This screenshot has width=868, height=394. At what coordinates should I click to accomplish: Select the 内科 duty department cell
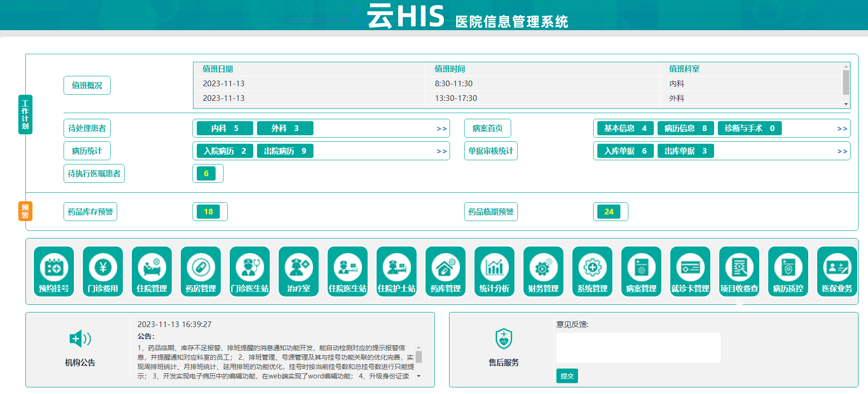[x=677, y=83]
